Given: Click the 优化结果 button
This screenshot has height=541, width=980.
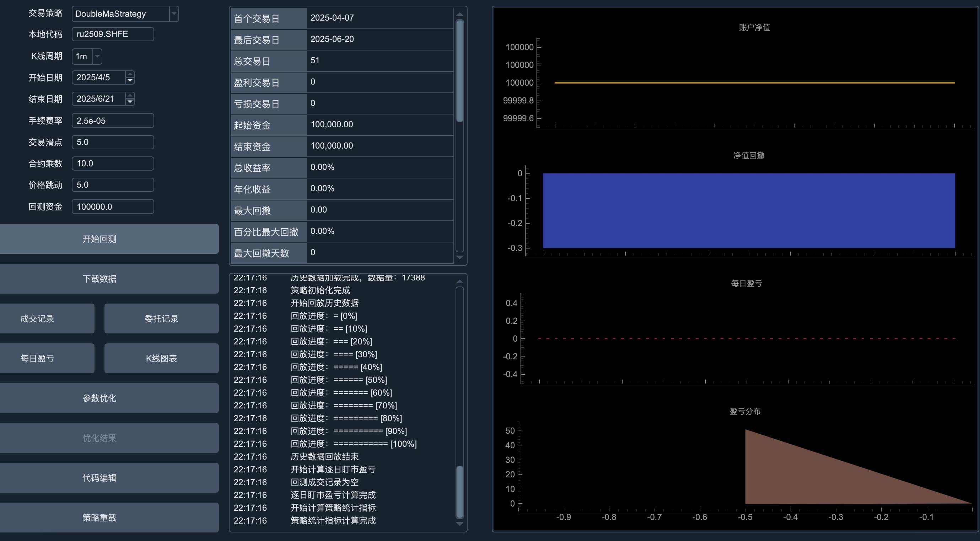Looking at the screenshot, I should [x=109, y=438].
